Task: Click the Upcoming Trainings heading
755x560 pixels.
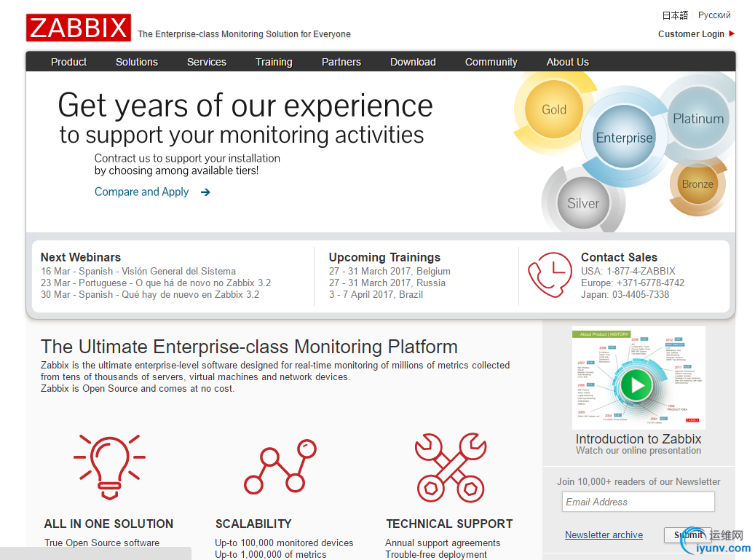Action: [x=384, y=257]
